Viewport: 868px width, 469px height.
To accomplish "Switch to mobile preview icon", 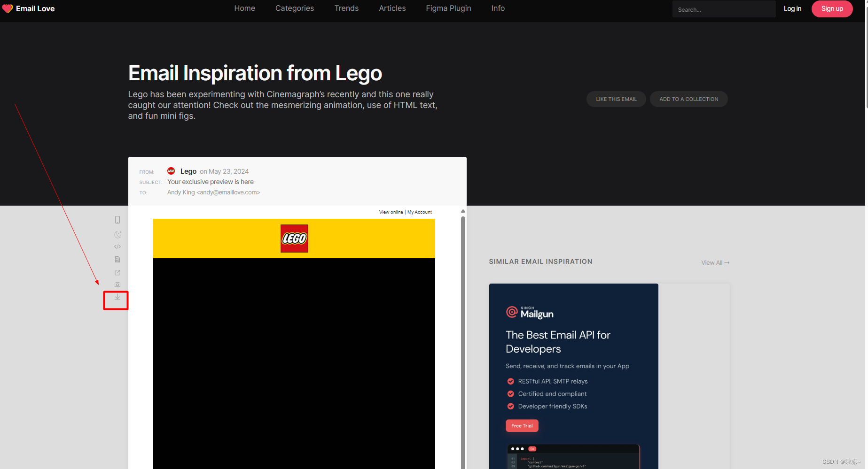I will [117, 220].
